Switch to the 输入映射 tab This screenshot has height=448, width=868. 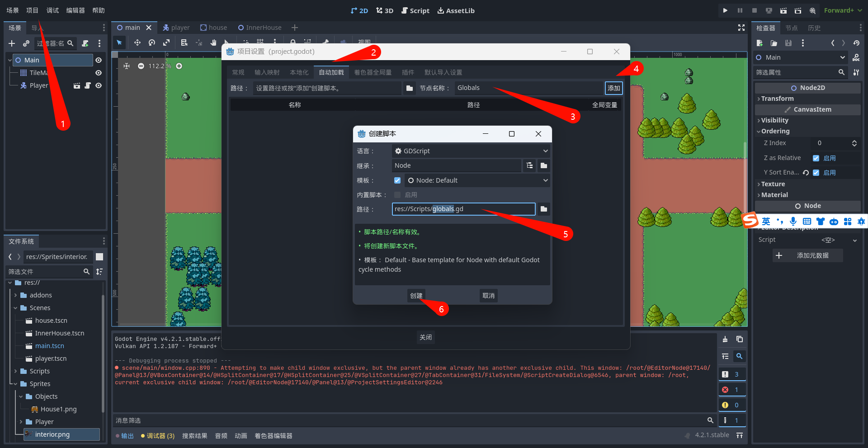tap(267, 72)
